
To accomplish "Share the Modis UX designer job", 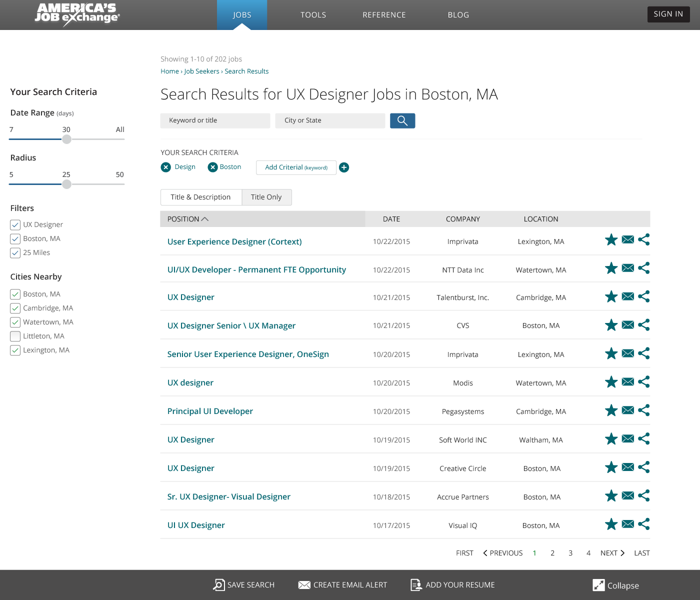I will coord(644,382).
